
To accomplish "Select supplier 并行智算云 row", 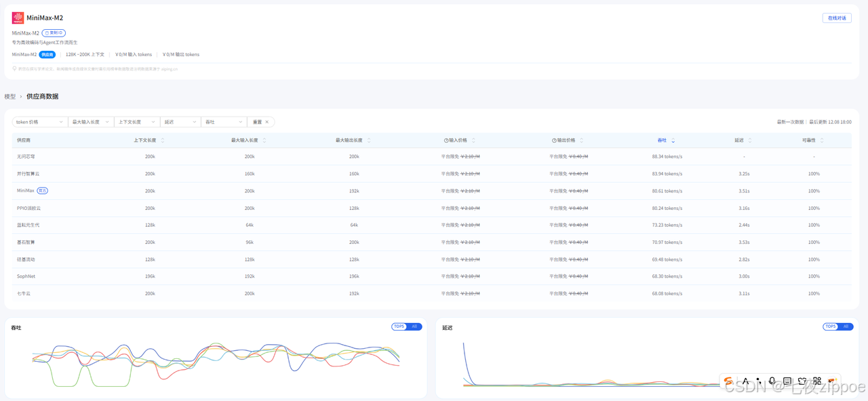I will pos(432,173).
